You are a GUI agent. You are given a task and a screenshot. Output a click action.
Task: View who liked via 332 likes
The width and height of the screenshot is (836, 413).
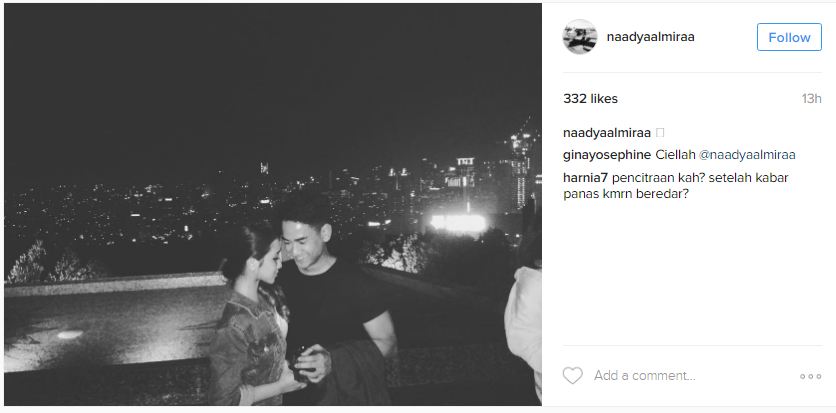click(590, 99)
